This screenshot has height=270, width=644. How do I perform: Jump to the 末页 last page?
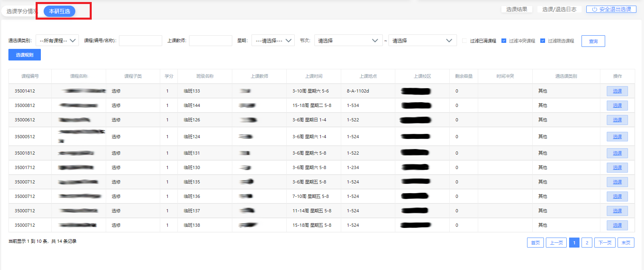click(x=626, y=243)
